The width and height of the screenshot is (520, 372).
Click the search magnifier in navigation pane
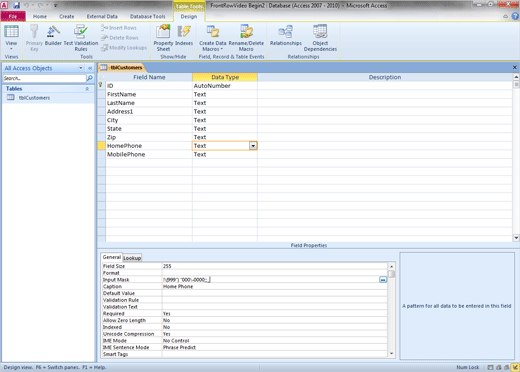(89, 78)
